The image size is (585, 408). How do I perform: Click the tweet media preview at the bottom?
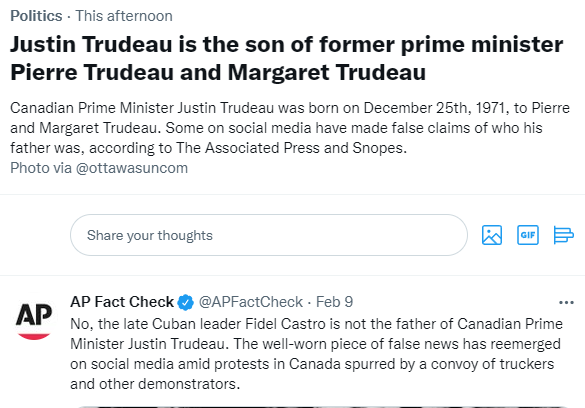coord(323,407)
